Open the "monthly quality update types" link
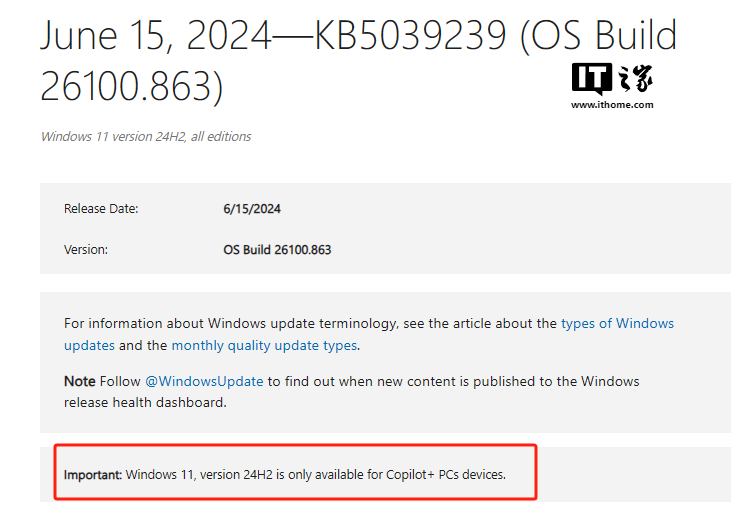 point(264,345)
